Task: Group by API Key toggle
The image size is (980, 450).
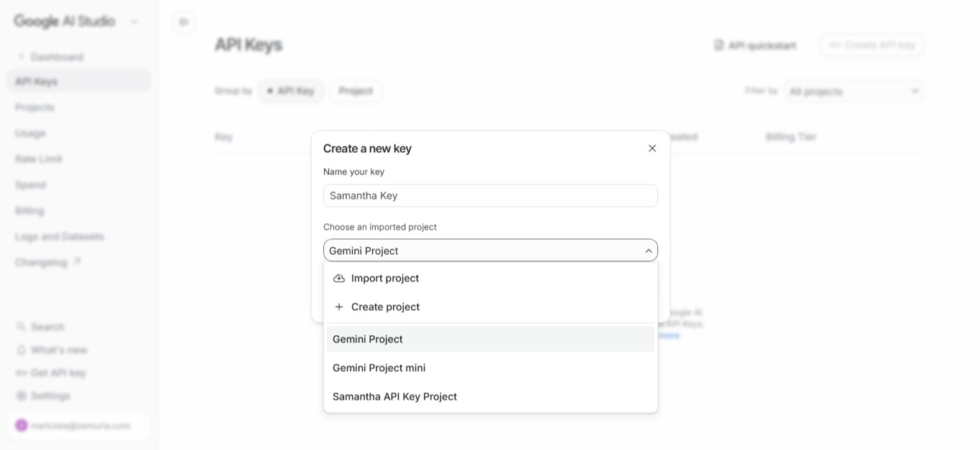Action: [291, 91]
